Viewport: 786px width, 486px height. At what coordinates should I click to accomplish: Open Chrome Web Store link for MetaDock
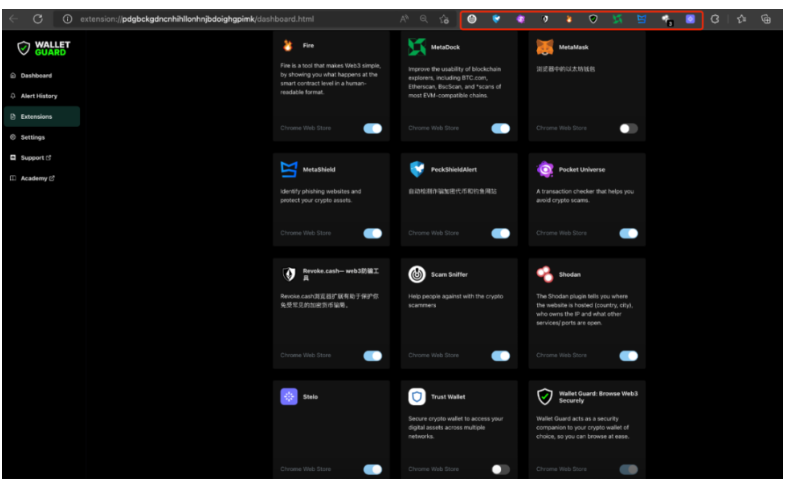click(x=433, y=128)
